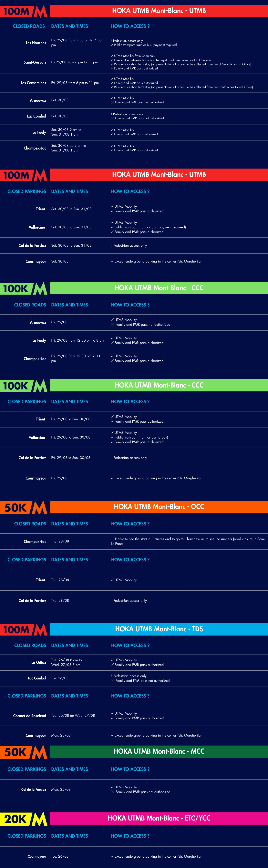Screen dimensions: 268x868
Task: Click the Contamines Tourist Office residents line
Action: (182, 87)
